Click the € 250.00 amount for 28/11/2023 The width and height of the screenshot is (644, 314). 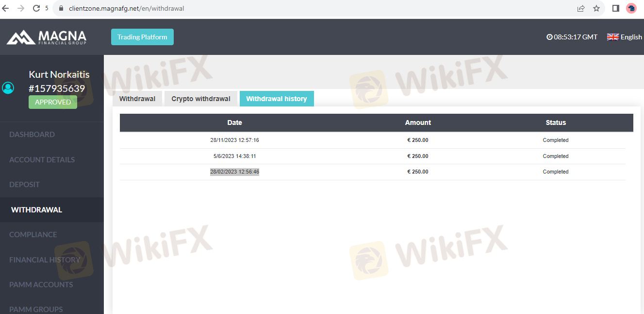pyautogui.click(x=418, y=140)
